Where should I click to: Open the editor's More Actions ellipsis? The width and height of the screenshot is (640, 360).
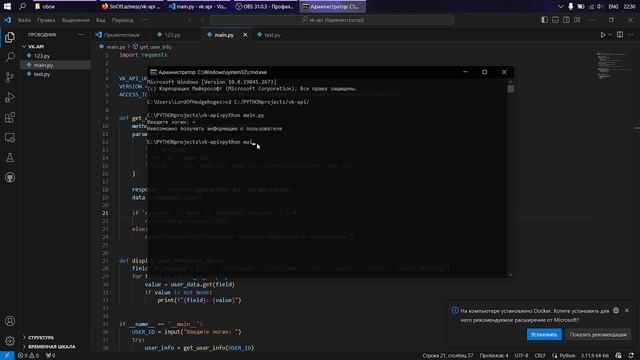(631, 35)
